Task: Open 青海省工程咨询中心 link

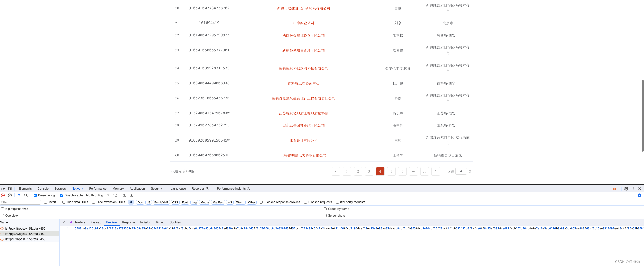Action: coord(304,83)
